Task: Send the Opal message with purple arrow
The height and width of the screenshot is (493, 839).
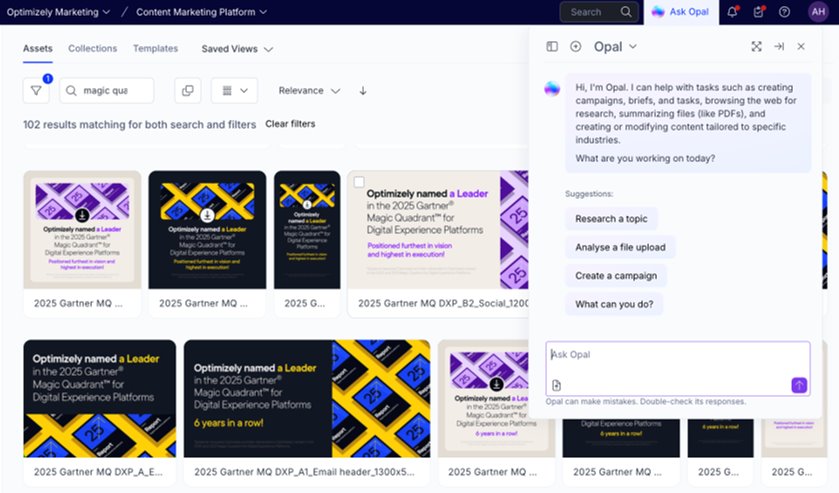Action: tap(799, 385)
